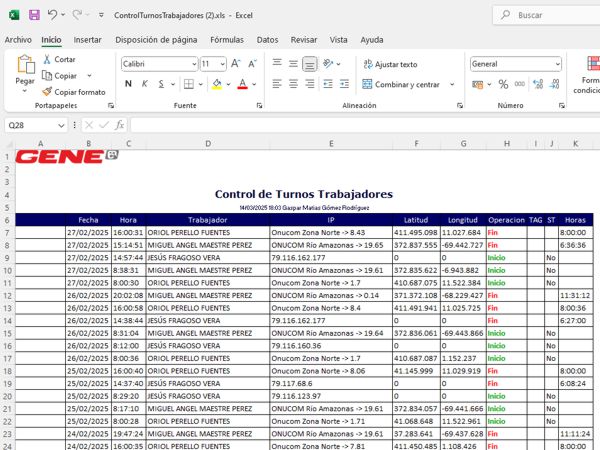
Task: Switch to the Insertar tab
Action: click(87, 40)
